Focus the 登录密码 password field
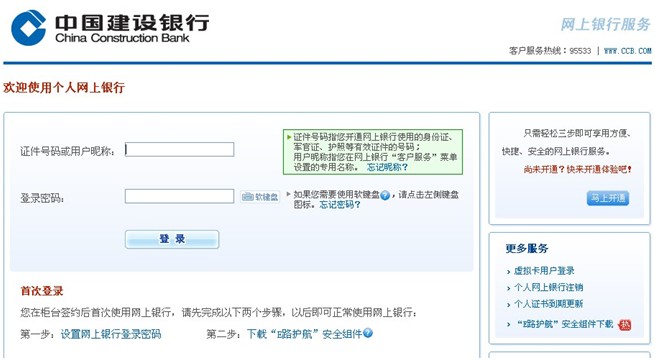Image resolution: width=655 pixels, height=362 pixels. (x=179, y=196)
